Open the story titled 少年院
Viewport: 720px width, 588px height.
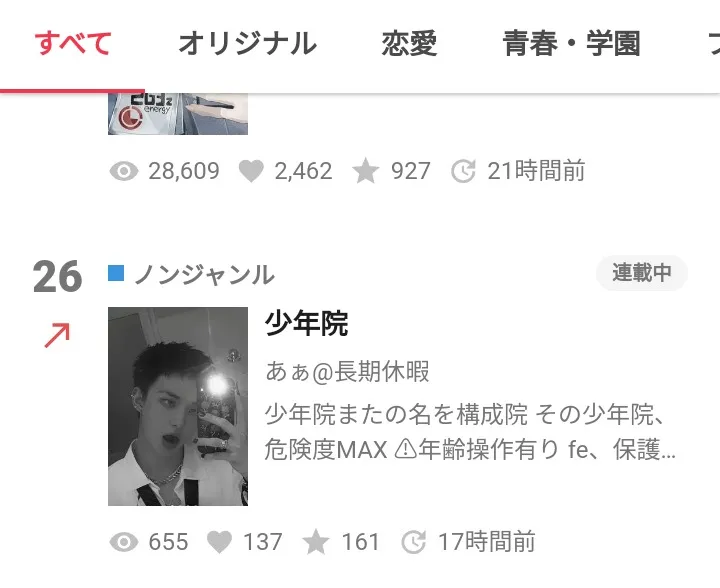[x=306, y=324]
